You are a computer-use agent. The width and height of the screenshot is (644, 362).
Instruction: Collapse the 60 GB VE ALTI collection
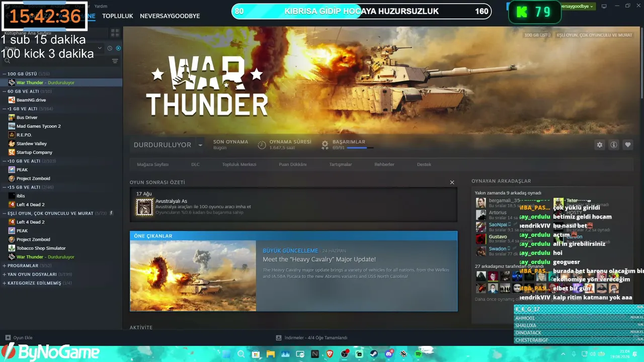click(x=5, y=92)
